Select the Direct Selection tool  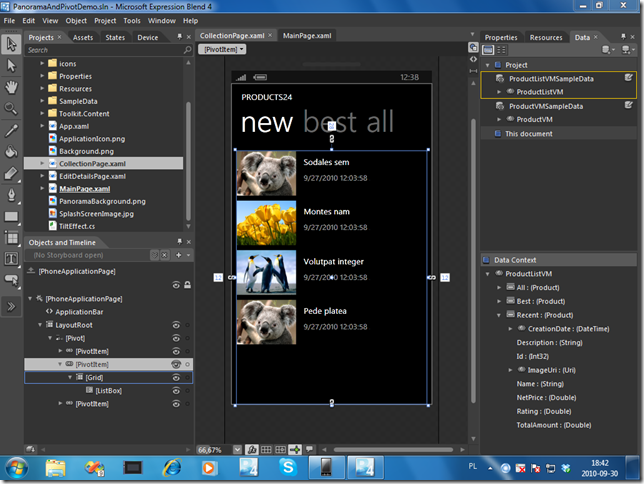(11, 66)
